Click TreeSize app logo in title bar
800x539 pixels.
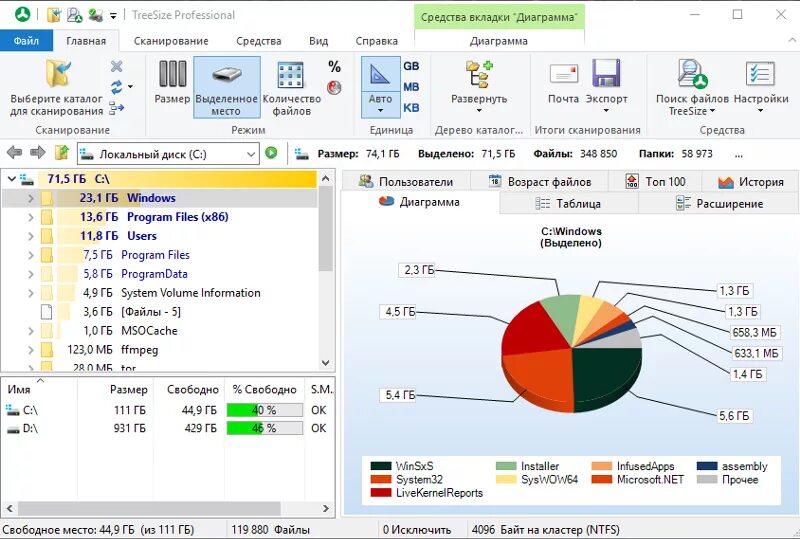(22, 14)
